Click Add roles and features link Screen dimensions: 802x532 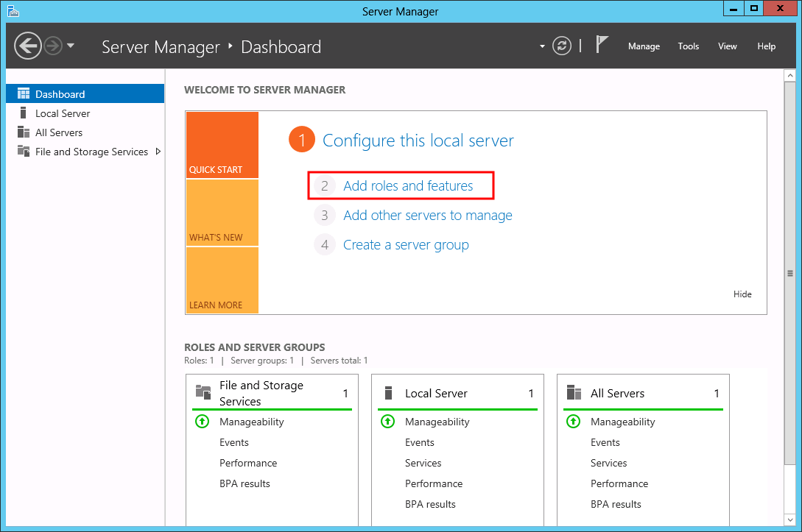pos(408,185)
